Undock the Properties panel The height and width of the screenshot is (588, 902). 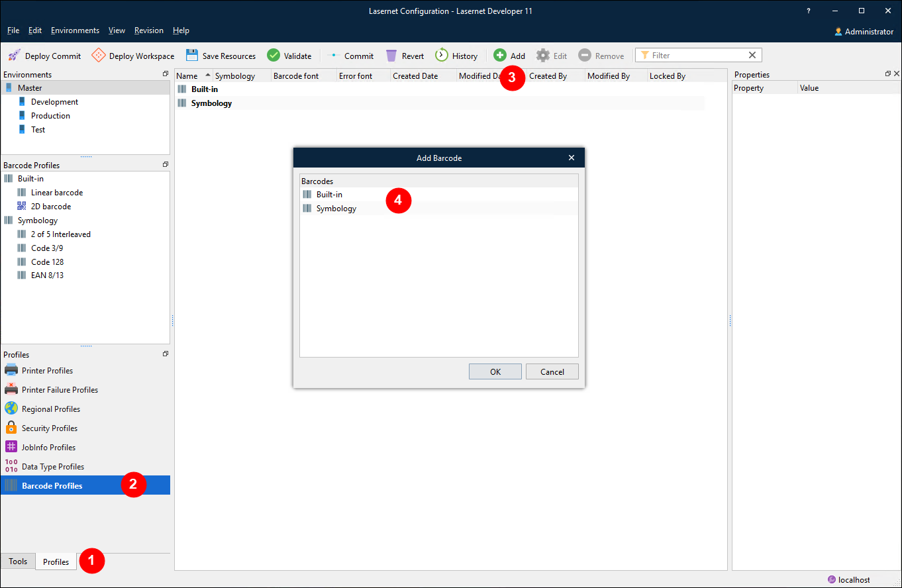tap(888, 74)
